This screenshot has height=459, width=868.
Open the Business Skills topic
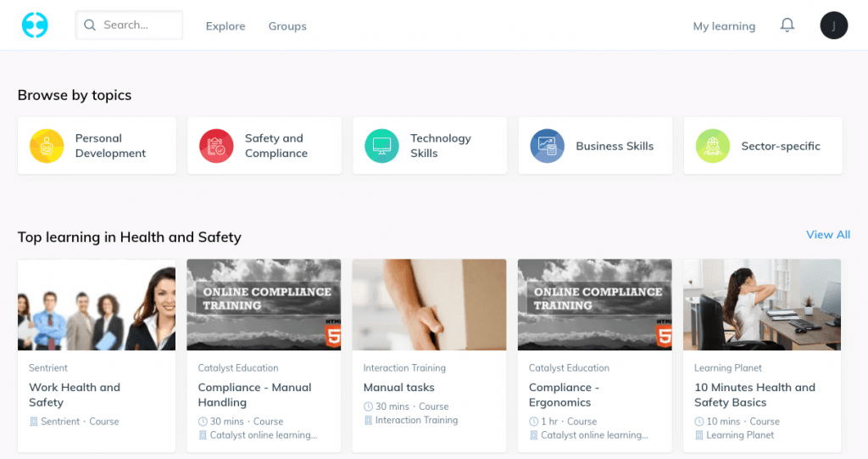595,145
